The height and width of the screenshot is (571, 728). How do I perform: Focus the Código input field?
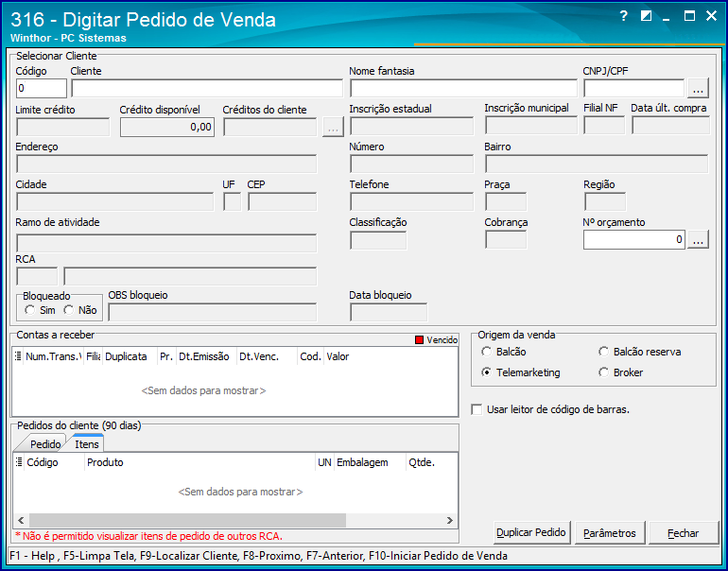click(x=42, y=88)
